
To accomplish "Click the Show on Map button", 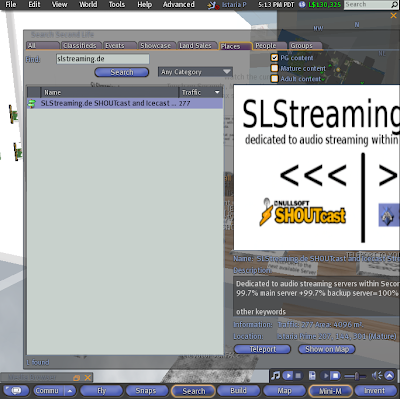I will point(327,349).
